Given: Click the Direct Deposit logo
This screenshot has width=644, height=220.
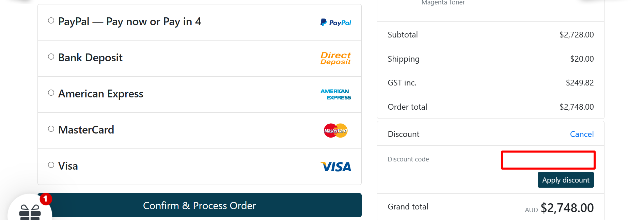Looking at the screenshot, I should click(335, 58).
